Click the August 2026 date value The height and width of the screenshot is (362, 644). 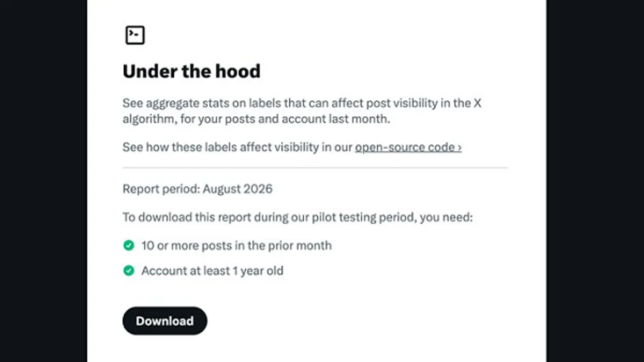238,189
